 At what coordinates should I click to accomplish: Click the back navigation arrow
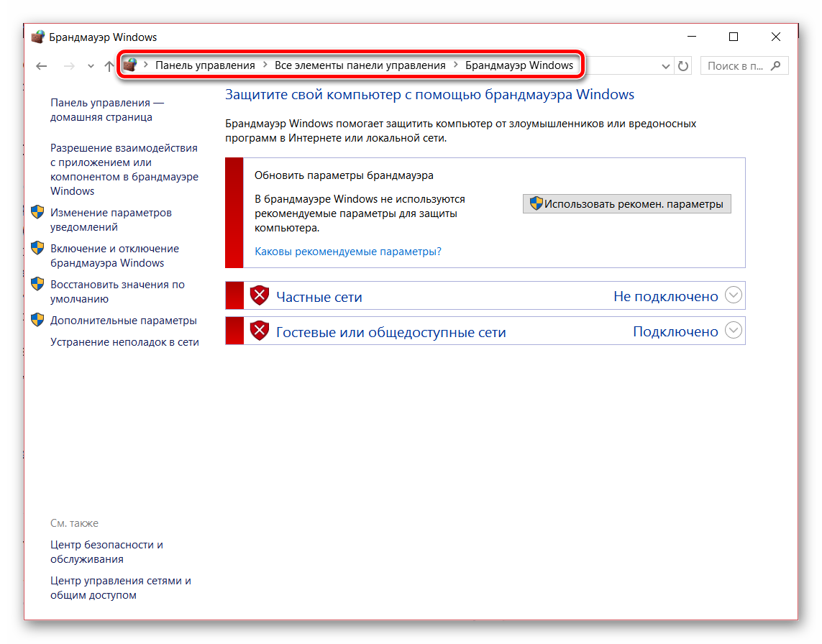pyautogui.click(x=42, y=66)
